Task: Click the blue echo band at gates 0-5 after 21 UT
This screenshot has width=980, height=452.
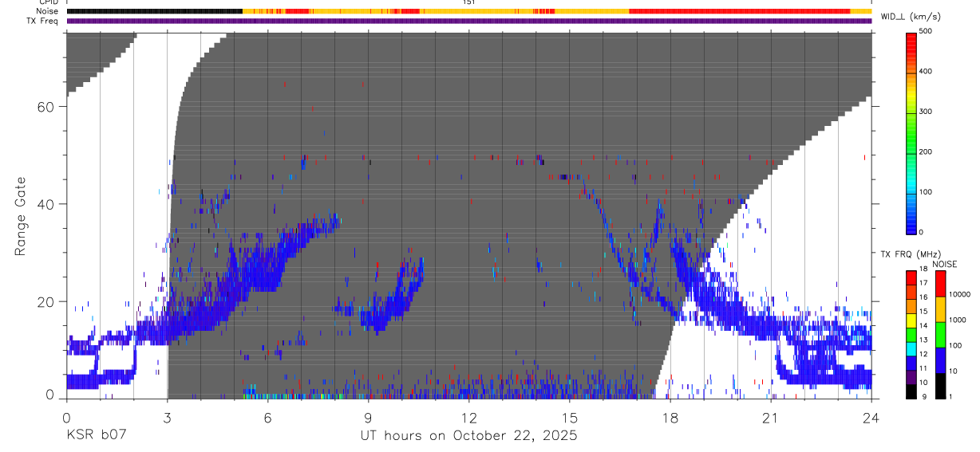Action: (x=826, y=375)
